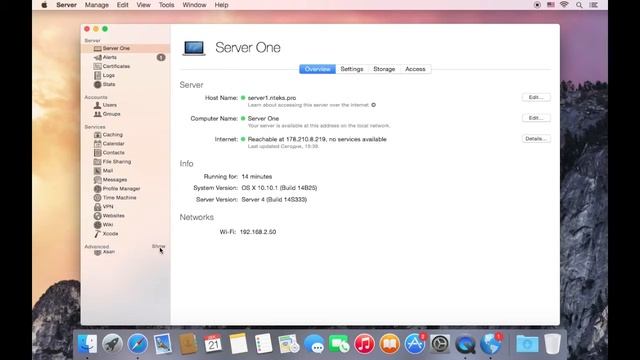Viewport: 640px width, 360px height.
Task: Select Server One in the sidebar
Action: (x=125, y=48)
